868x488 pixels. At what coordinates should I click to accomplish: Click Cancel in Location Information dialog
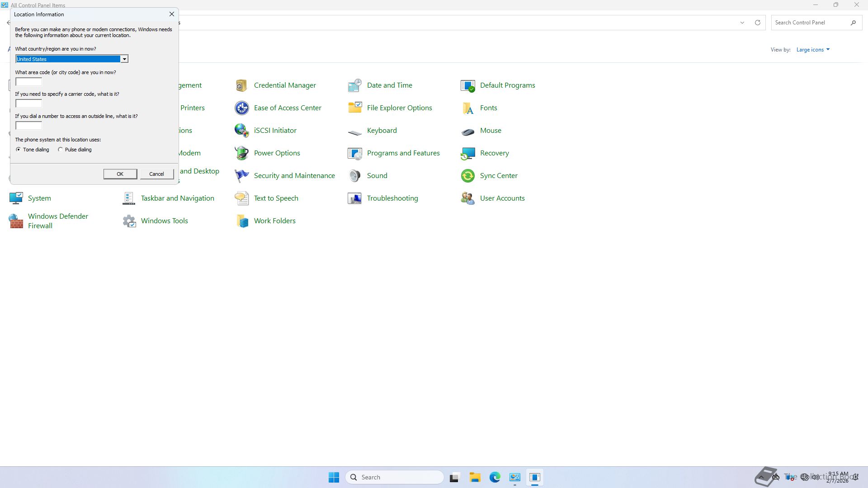coord(156,174)
